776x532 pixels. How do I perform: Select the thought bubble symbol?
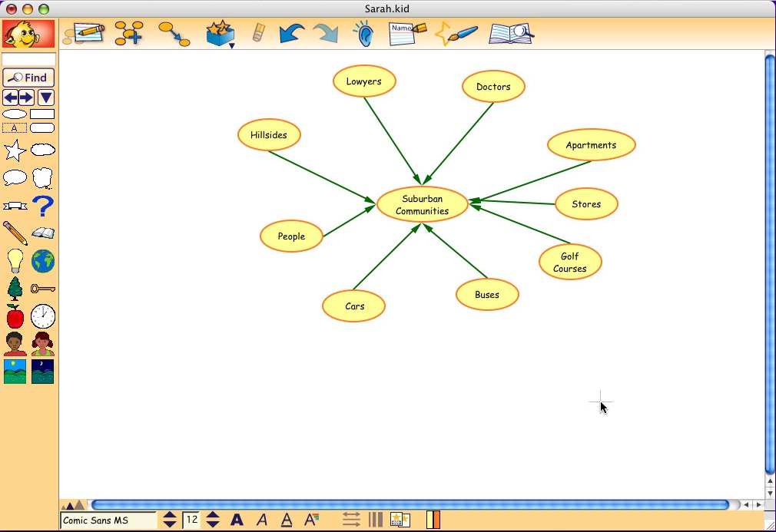point(42,178)
